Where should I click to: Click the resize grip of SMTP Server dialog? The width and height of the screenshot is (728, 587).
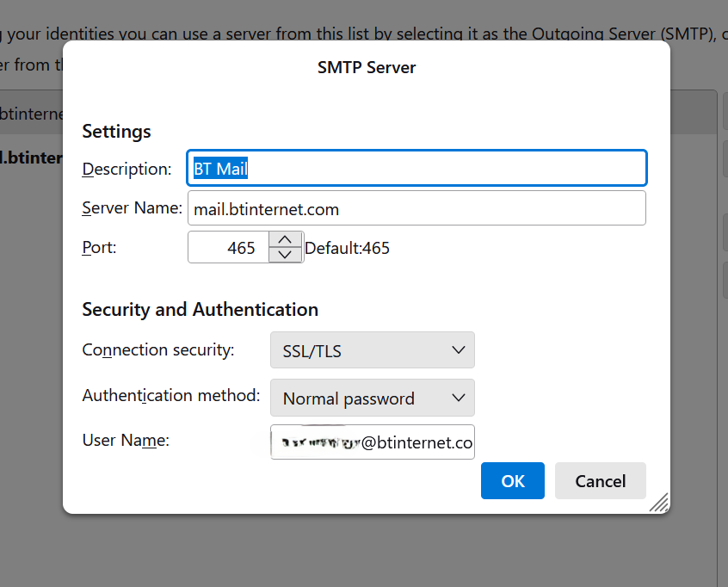click(x=659, y=503)
